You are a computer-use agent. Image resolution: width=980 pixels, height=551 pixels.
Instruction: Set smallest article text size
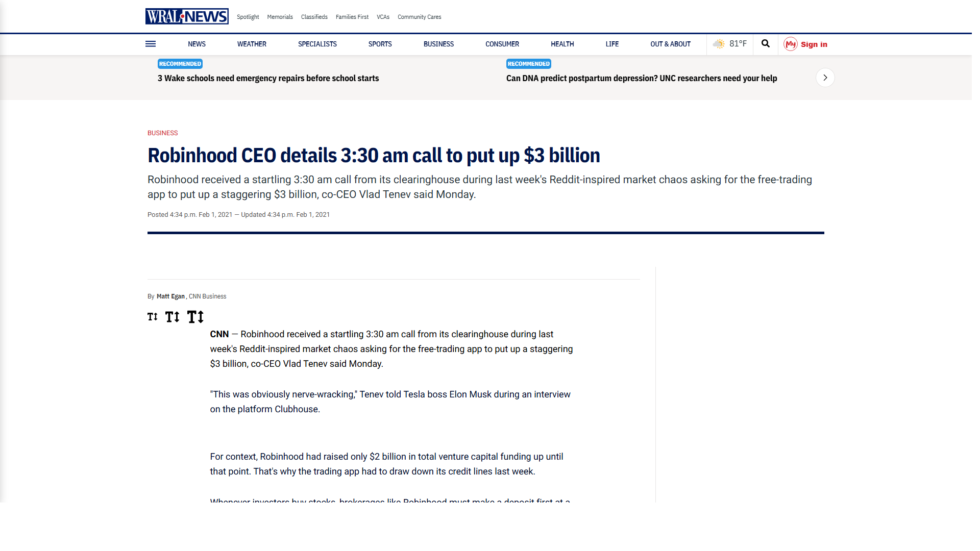153,317
